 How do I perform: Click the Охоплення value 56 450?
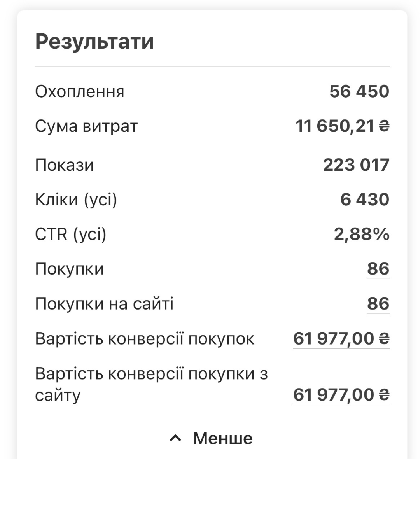click(x=359, y=91)
